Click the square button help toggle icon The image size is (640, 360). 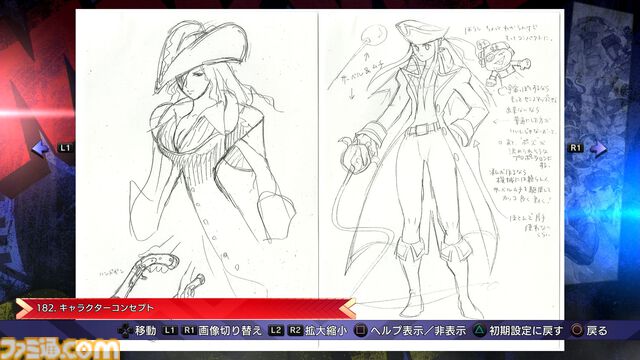(x=360, y=330)
